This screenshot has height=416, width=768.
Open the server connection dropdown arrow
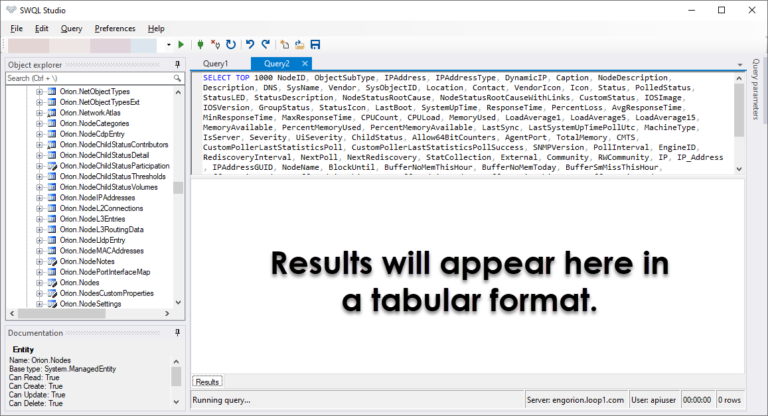(x=169, y=45)
